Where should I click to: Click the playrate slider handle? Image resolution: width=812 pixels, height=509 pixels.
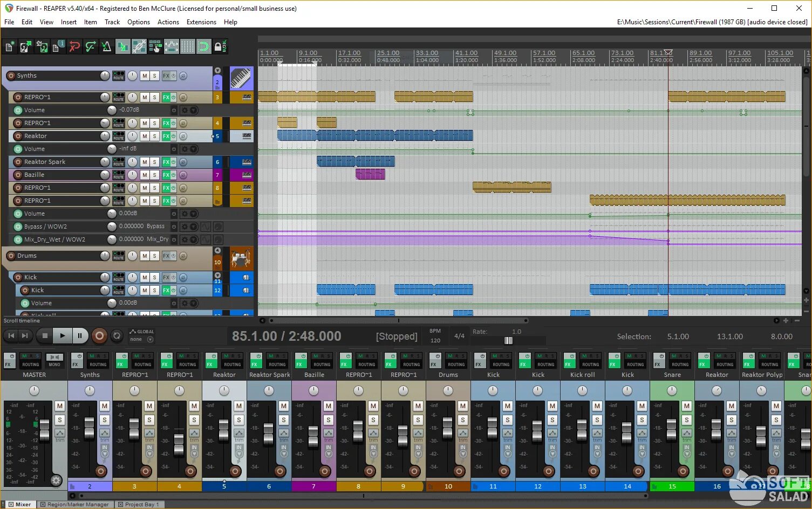508,340
